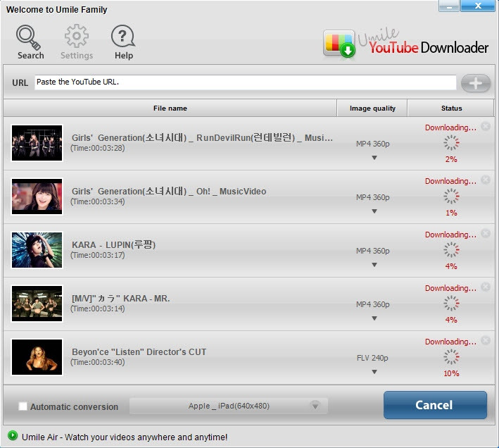
Task: Expand quality dropdown for RunDevilRun video
Action: [374, 158]
